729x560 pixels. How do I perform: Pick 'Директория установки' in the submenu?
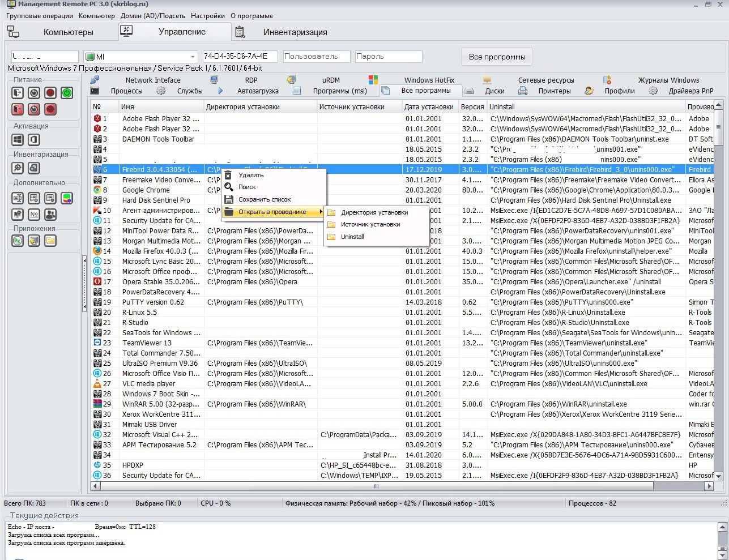375,212
